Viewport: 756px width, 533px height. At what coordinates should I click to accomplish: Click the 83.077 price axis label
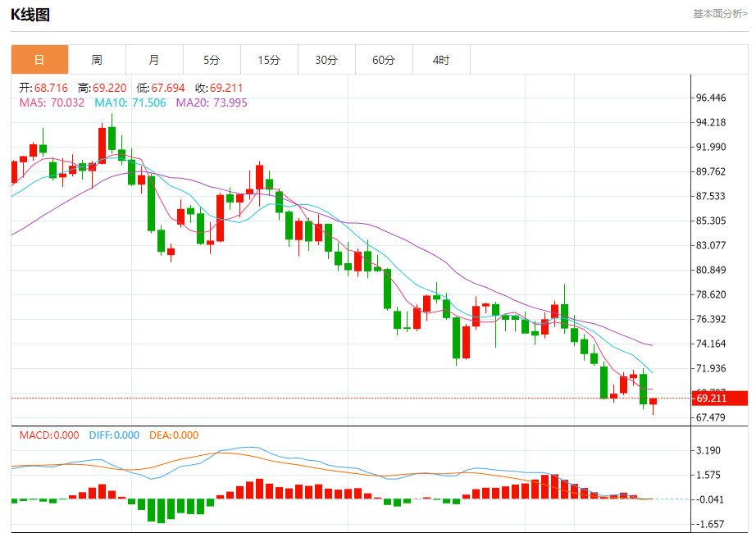(x=711, y=245)
